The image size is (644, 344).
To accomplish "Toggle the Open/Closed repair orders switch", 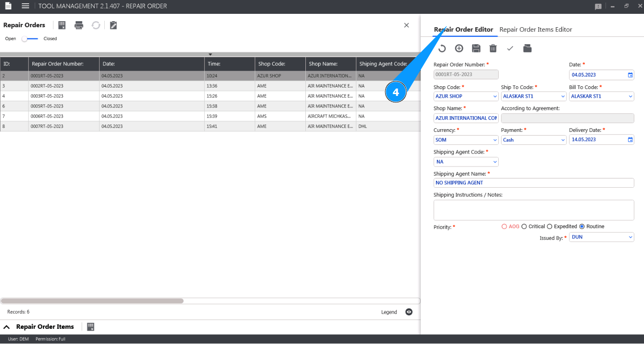I will point(30,39).
